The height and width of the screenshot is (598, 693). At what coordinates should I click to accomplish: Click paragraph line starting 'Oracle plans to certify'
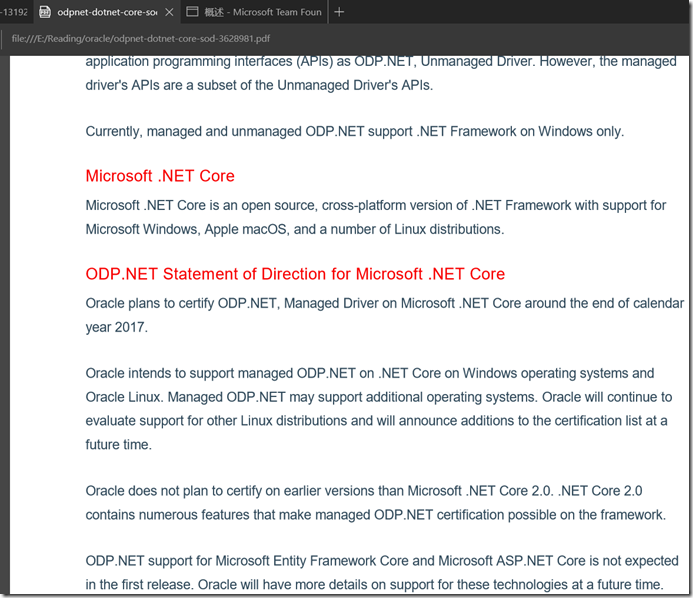(385, 303)
